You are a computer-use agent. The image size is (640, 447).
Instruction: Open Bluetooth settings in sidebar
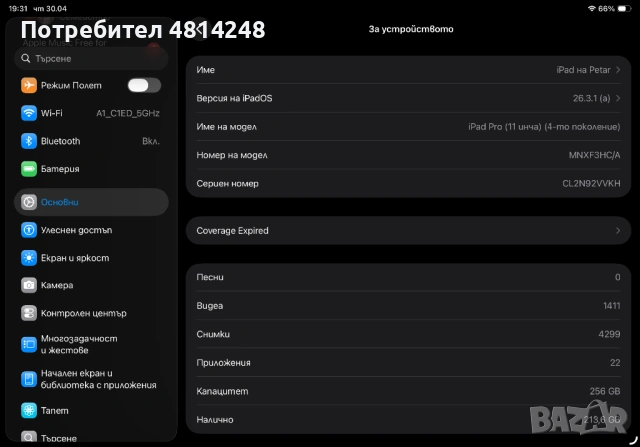pos(91,141)
